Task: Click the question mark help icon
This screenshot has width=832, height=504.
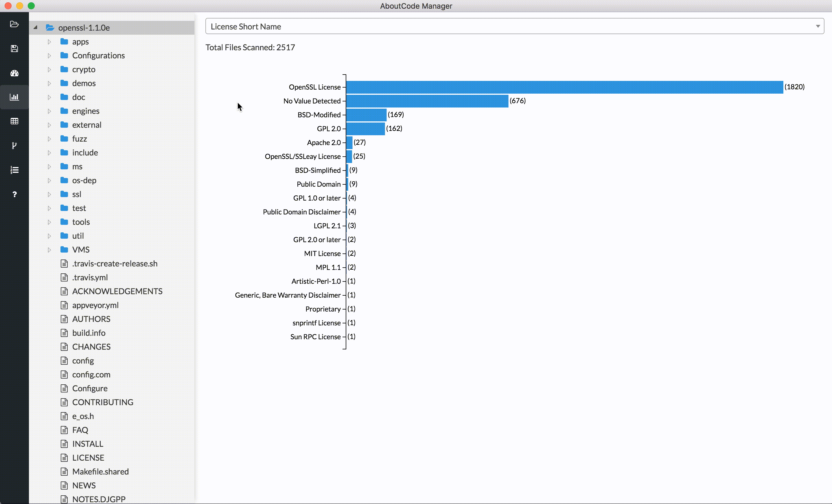Action: pyautogui.click(x=14, y=194)
